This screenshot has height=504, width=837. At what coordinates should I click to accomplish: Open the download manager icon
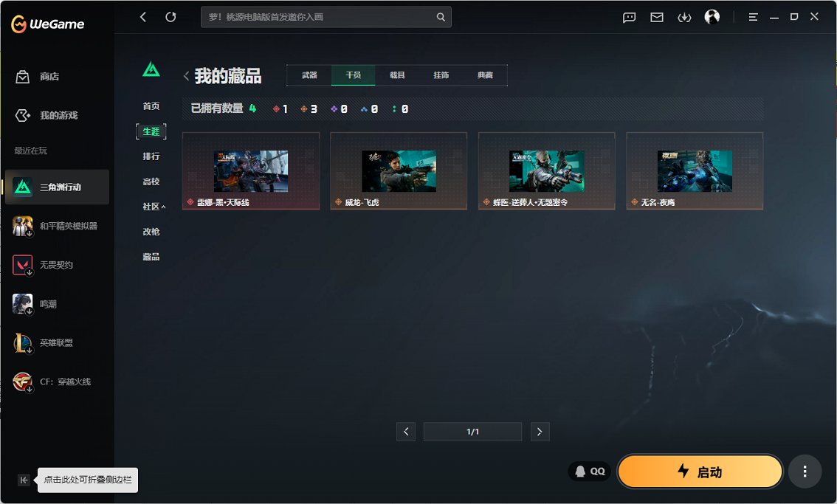coord(683,17)
